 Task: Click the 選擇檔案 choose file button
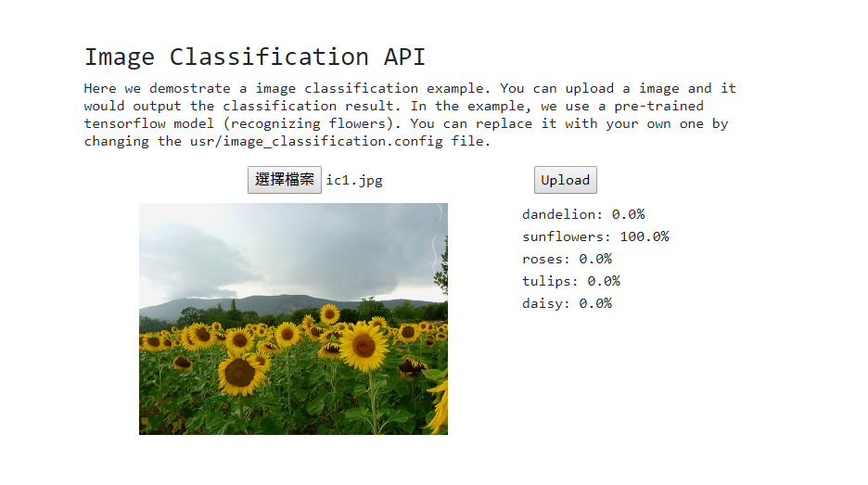click(285, 180)
